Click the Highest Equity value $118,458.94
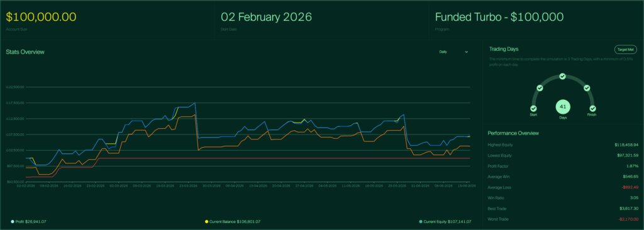 coord(626,145)
